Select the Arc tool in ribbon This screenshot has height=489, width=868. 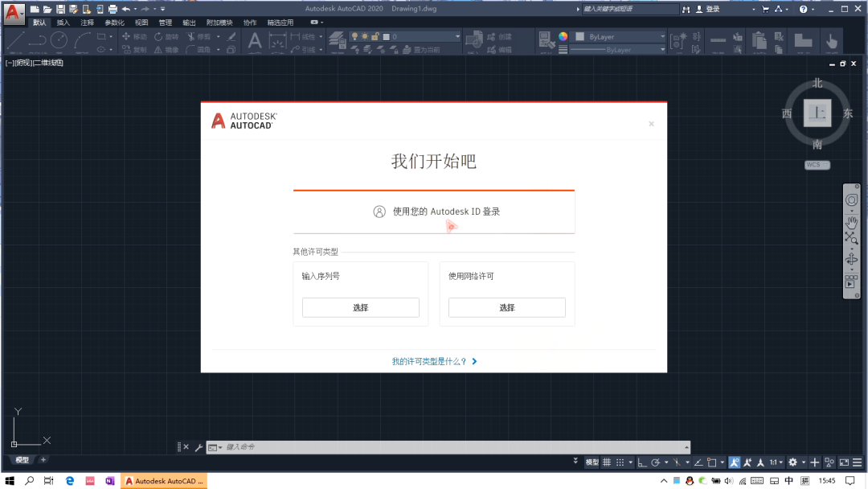tap(82, 41)
